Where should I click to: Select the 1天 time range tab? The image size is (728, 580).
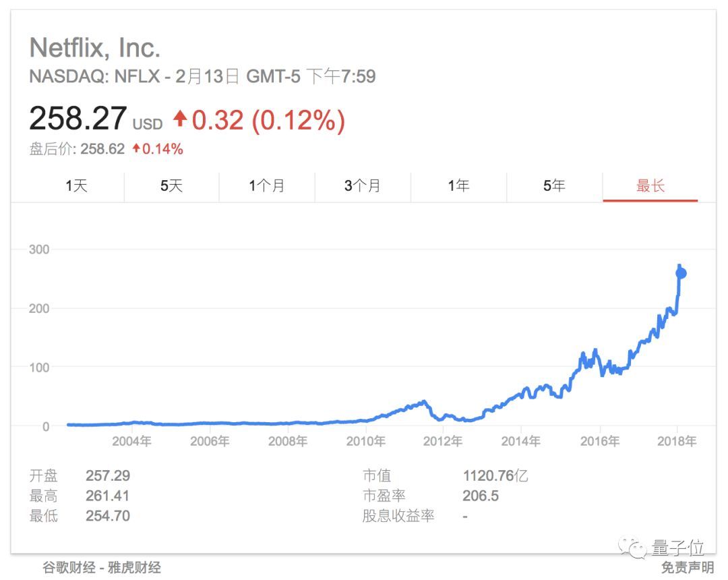click(76, 186)
